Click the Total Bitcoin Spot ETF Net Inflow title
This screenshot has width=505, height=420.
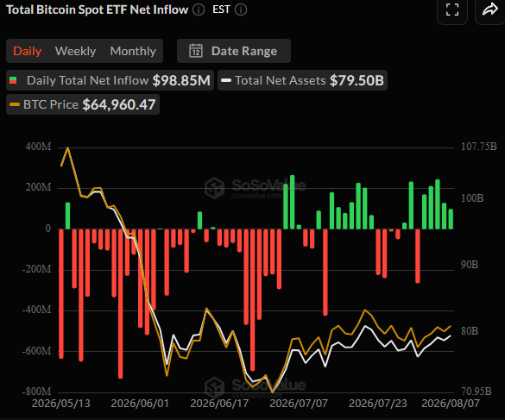pos(97,9)
